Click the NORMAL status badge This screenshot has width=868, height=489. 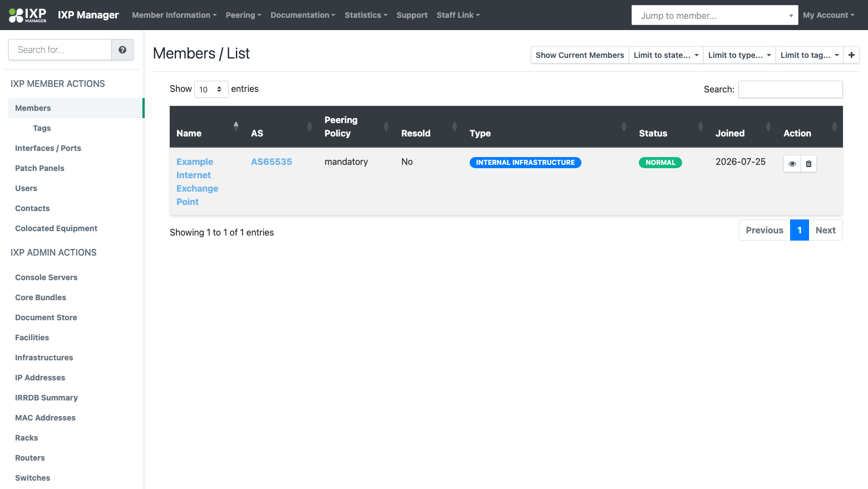(660, 163)
